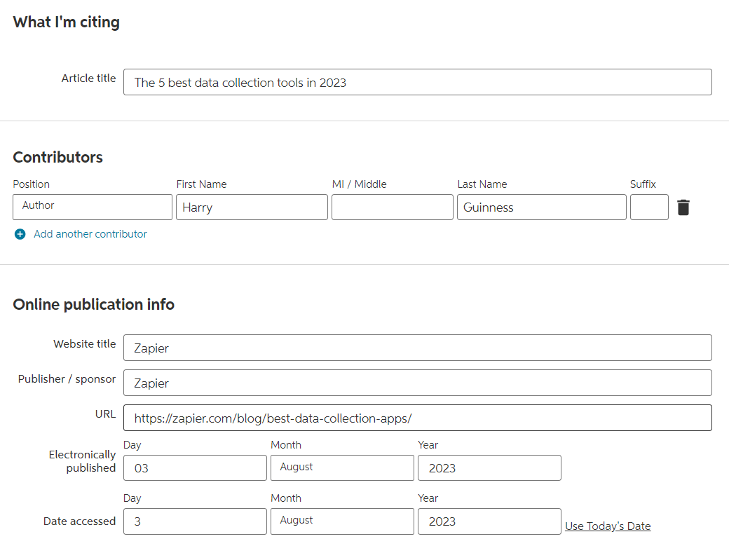Expand the Date accessed Month dropdown
Image resolution: width=729 pixels, height=560 pixels.
tap(342, 521)
